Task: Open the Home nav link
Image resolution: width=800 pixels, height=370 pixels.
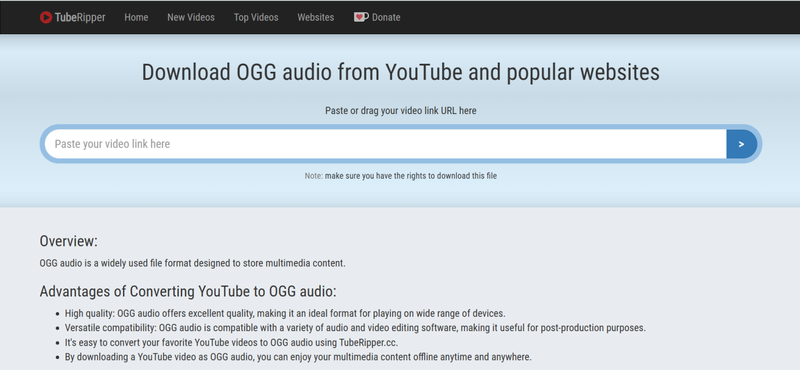Action: (x=136, y=17)
